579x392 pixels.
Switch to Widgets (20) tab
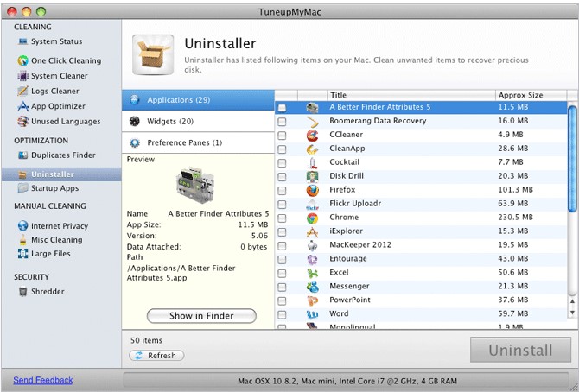tap(198, 122)
